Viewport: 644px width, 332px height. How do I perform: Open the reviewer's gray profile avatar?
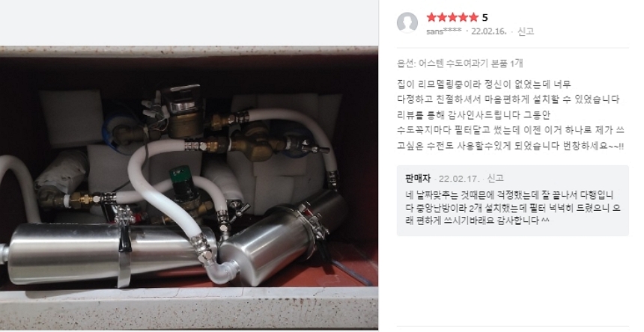(407, 22)
